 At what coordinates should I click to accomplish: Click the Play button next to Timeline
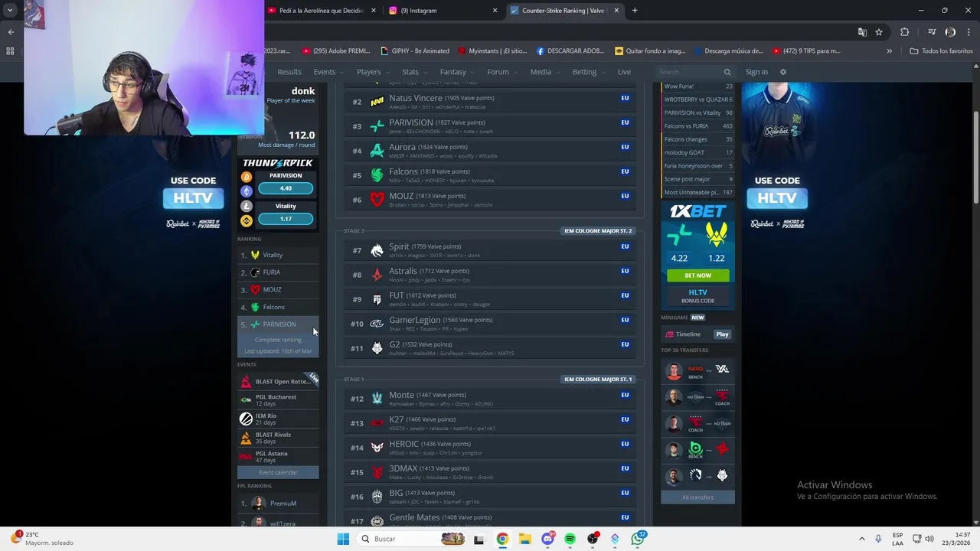pos(722,334)
